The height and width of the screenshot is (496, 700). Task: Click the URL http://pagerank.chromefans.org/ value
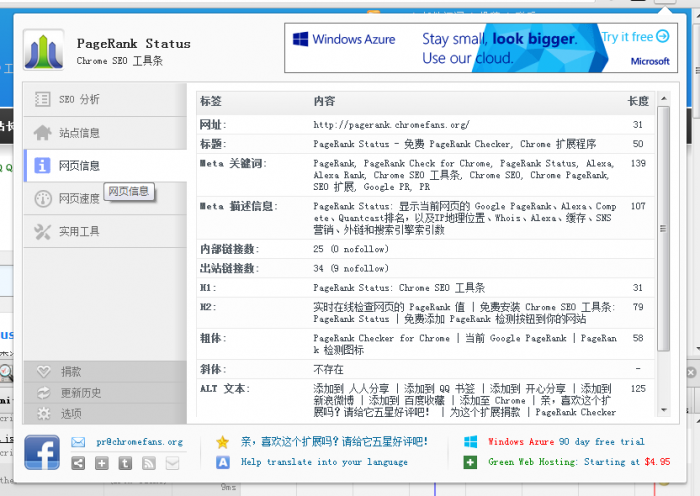[391, 125]
